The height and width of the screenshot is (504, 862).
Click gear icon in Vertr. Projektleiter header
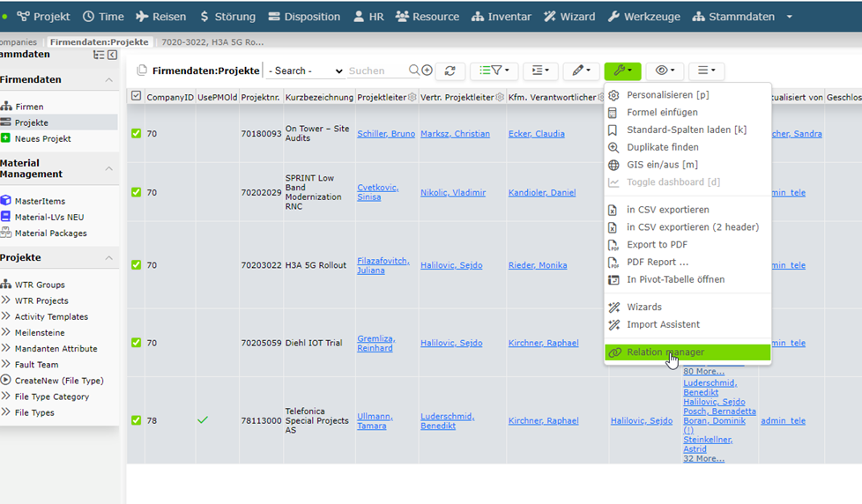point(499,97)
